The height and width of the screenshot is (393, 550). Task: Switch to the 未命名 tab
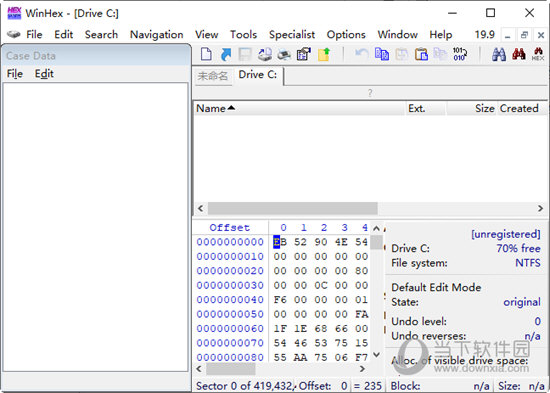213,76
